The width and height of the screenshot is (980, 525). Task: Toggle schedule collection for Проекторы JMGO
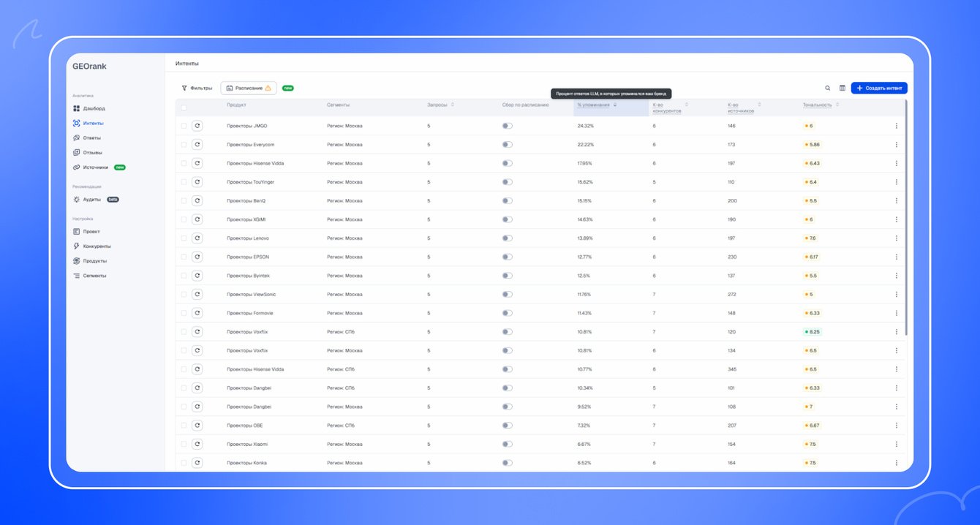pos(508,126)
